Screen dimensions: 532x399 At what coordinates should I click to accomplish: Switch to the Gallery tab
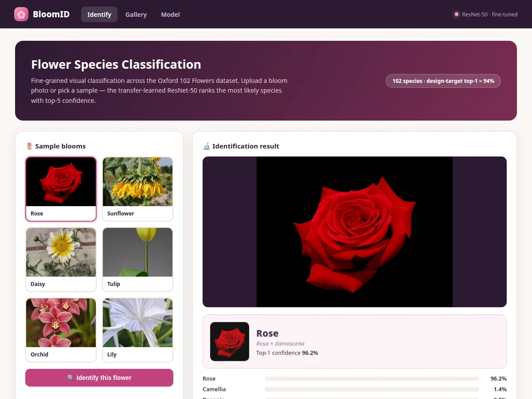(136, 14)
